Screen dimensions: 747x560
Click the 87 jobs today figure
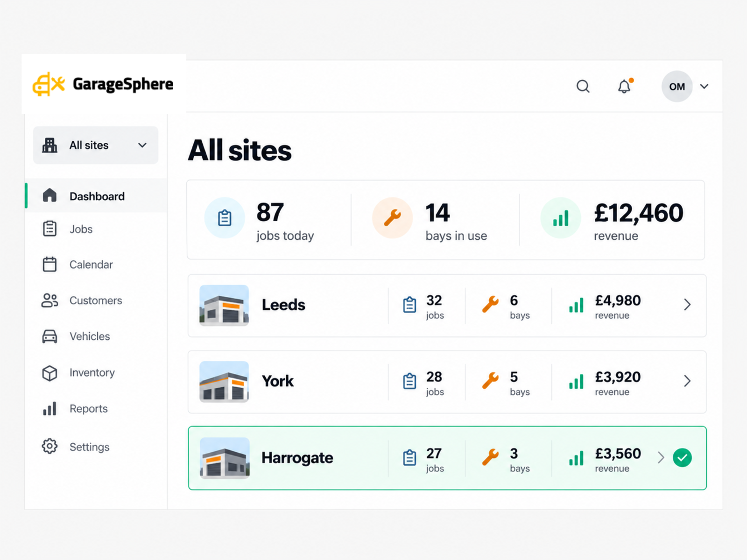click(x=270, y=212)
